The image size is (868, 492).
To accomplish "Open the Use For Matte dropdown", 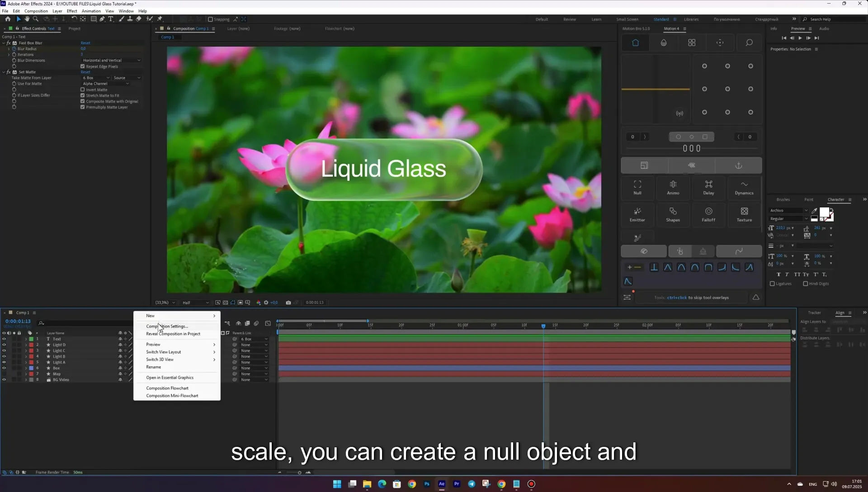I will click(106, 84).
